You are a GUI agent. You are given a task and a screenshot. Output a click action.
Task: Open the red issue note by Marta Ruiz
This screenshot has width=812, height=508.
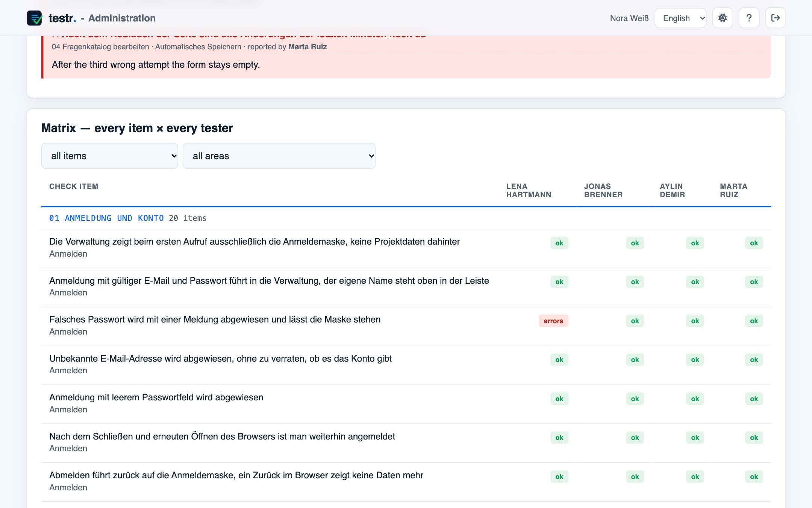tap(407, 56)
